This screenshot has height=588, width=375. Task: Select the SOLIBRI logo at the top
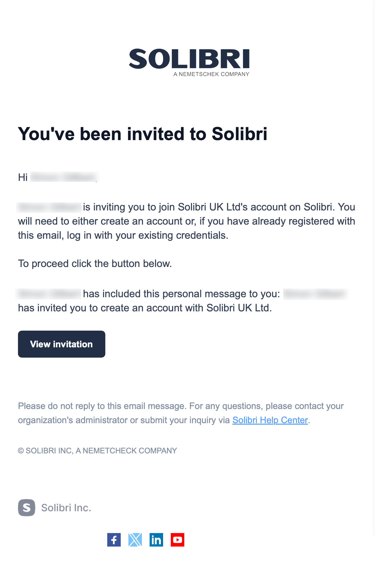pos(189,59)
